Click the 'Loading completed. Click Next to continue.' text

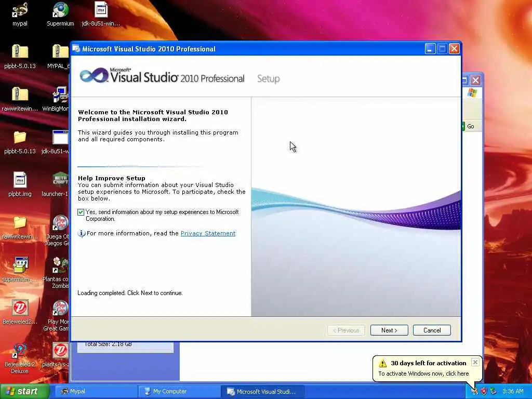[x=130, y=293]
